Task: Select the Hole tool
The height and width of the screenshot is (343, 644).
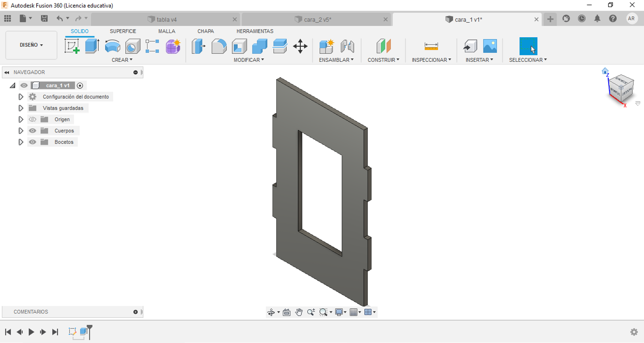Action: [x=132, y=46]
